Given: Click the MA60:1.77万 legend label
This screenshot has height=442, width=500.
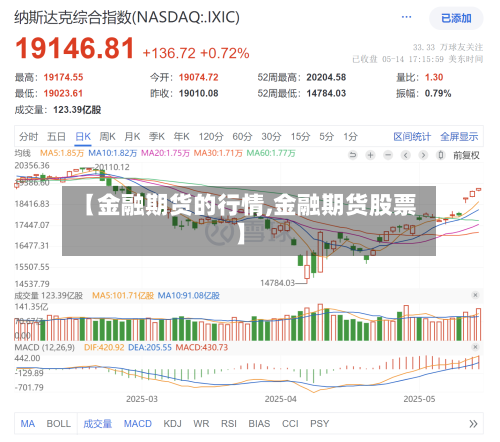Looking at the screenshot, I should (x=271, y=153).
